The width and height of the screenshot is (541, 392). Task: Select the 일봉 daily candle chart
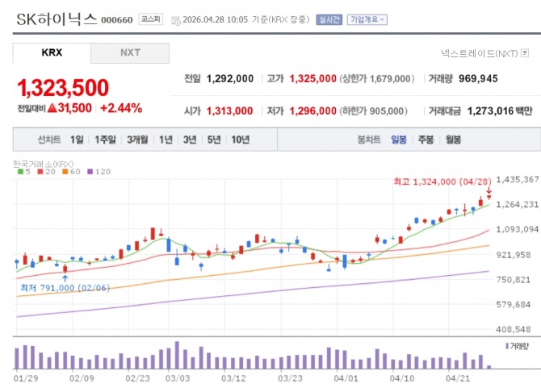[x=399, y=140]
